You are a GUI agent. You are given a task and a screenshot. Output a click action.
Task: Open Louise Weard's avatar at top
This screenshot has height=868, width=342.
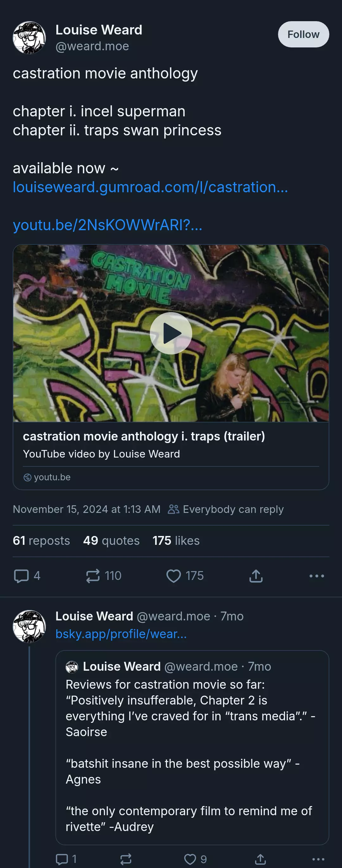[x=29, y=38]
